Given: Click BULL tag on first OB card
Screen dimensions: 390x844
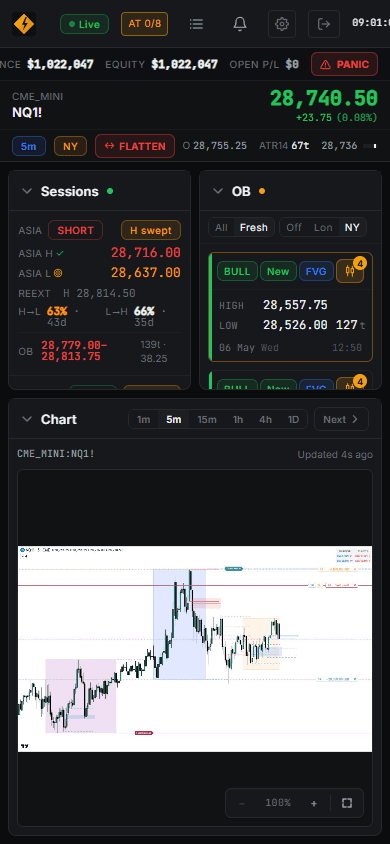Looking at the screenshot, I should pyautogui.click(x=237, y=271).
